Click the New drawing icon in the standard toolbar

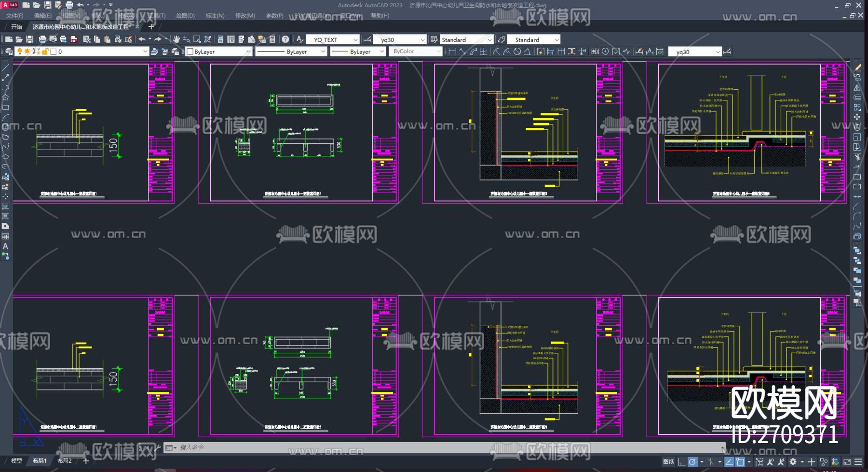pyautogui.click(x=9, y=39)
